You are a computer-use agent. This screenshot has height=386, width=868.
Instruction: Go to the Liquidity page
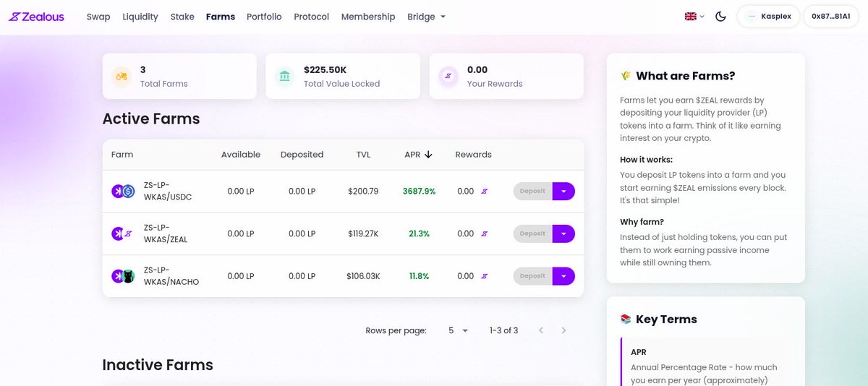click(140, 17)
